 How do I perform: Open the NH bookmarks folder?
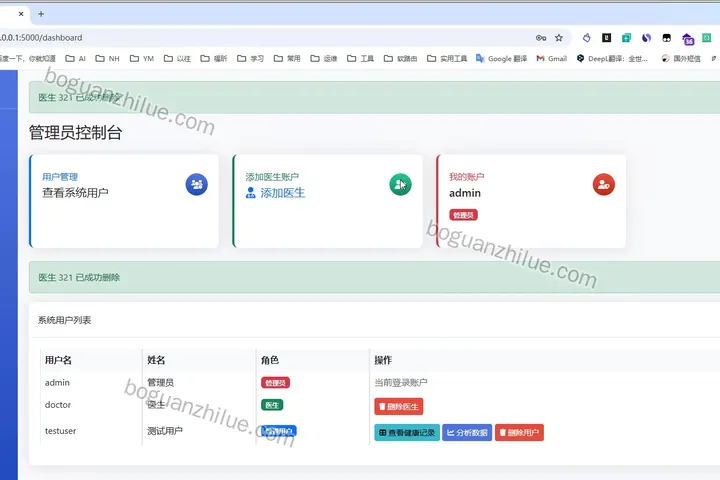[107, 58]
